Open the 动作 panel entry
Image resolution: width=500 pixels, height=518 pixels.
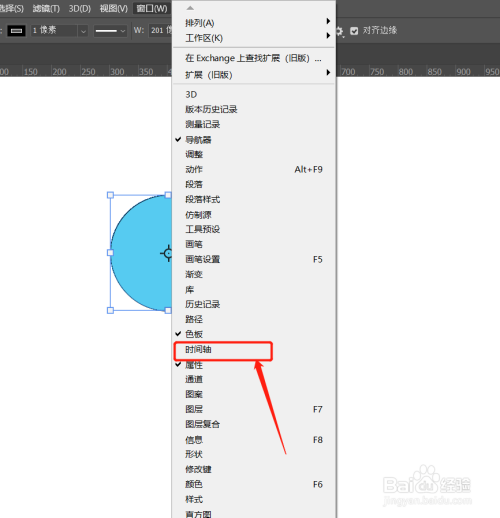click(x=254, y=169)
